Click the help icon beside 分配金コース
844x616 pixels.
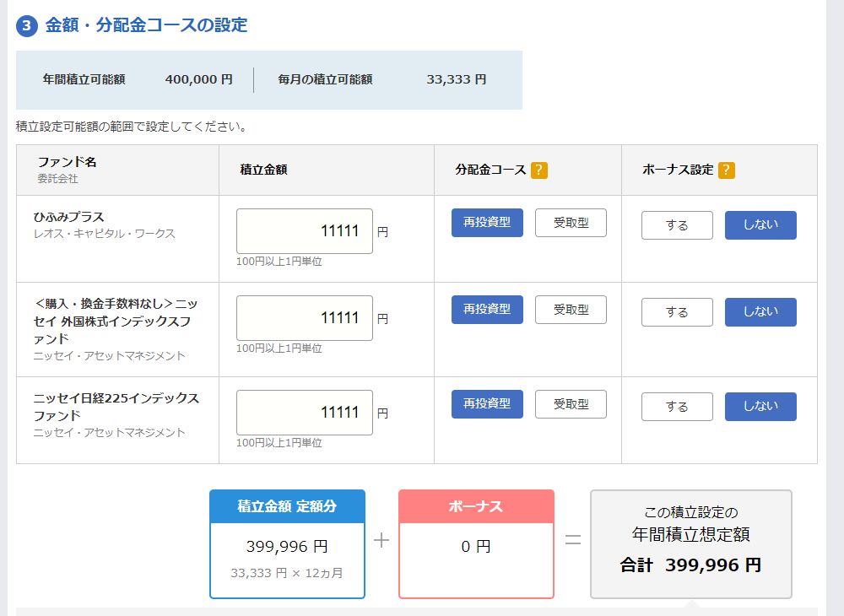point(540,170)
